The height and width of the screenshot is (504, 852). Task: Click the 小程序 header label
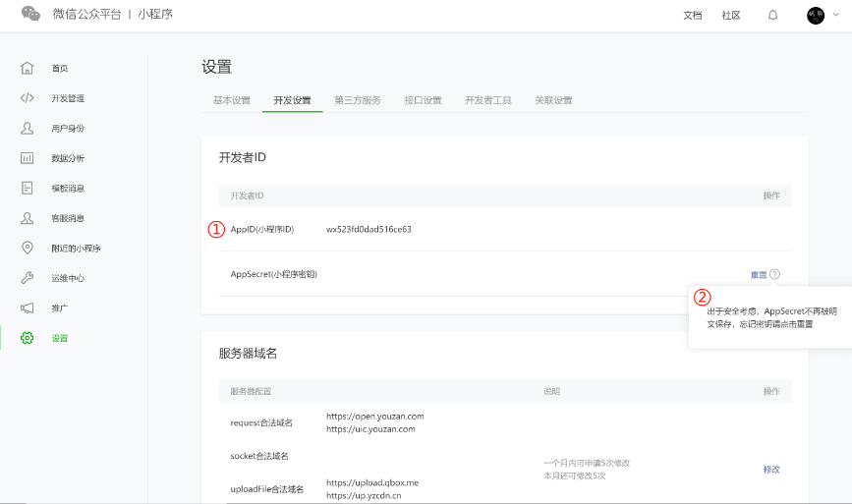pos(155,14)
